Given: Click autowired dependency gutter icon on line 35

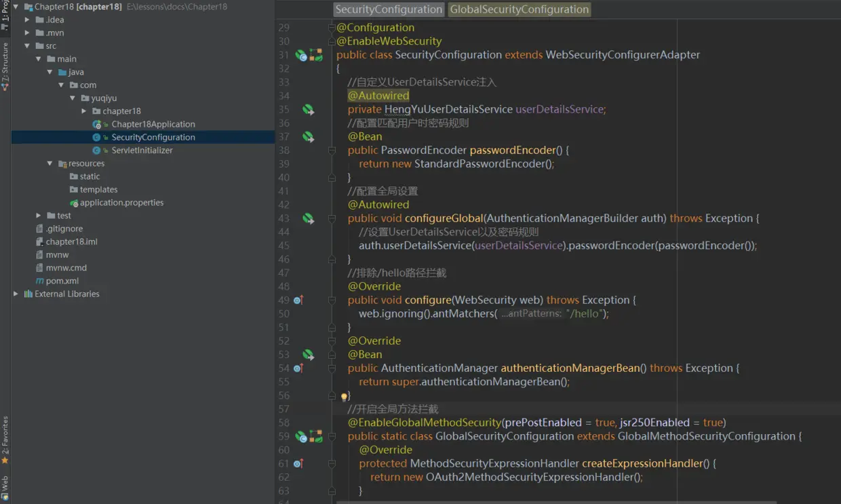Looking at the screenshot, I should point(308,109).
